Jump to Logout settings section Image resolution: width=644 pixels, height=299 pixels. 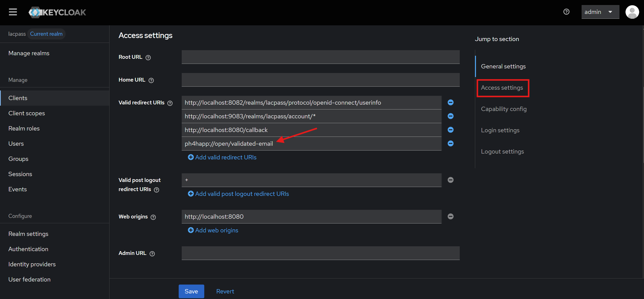coord(503,152)
